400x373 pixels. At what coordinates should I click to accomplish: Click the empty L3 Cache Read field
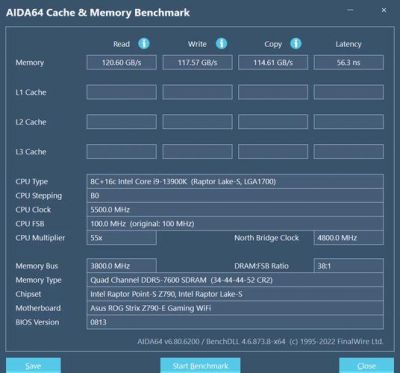122,152
